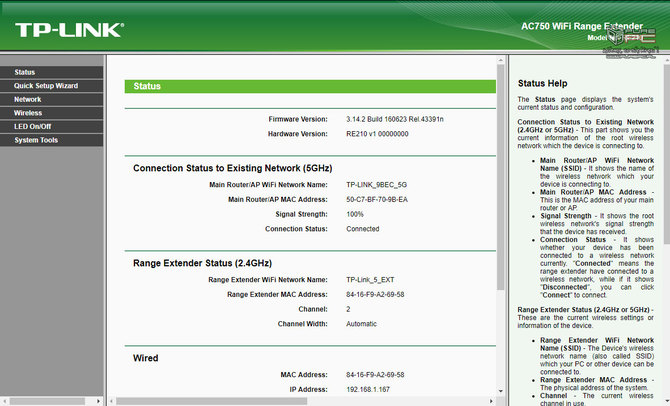Click the Channel Width label

[x=303, y=324]
